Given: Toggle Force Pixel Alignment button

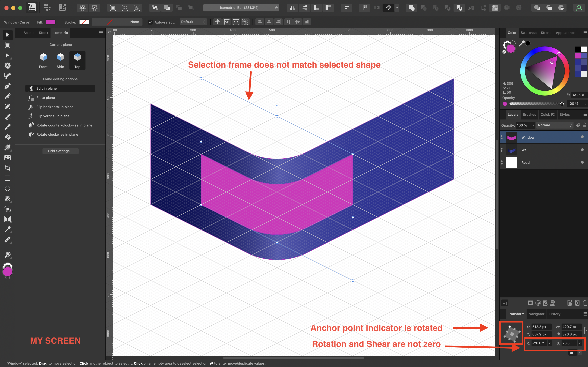Looking at the screenshot, I should [x=364, y=8].
